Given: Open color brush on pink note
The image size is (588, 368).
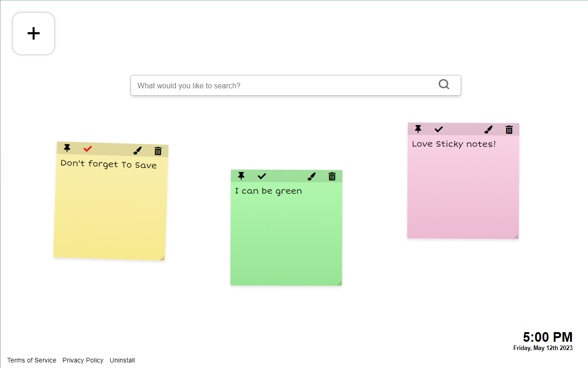Looking at the screenshot, I should point(488,129).
